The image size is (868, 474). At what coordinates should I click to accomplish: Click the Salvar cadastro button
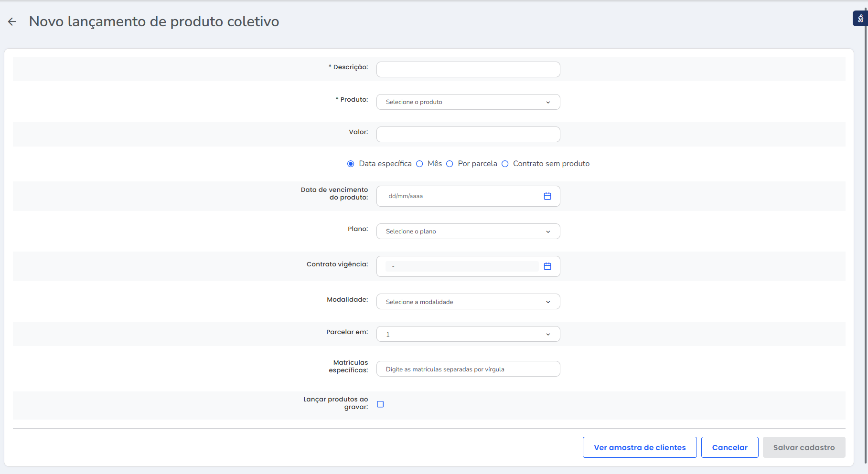(x=804, y=447)
